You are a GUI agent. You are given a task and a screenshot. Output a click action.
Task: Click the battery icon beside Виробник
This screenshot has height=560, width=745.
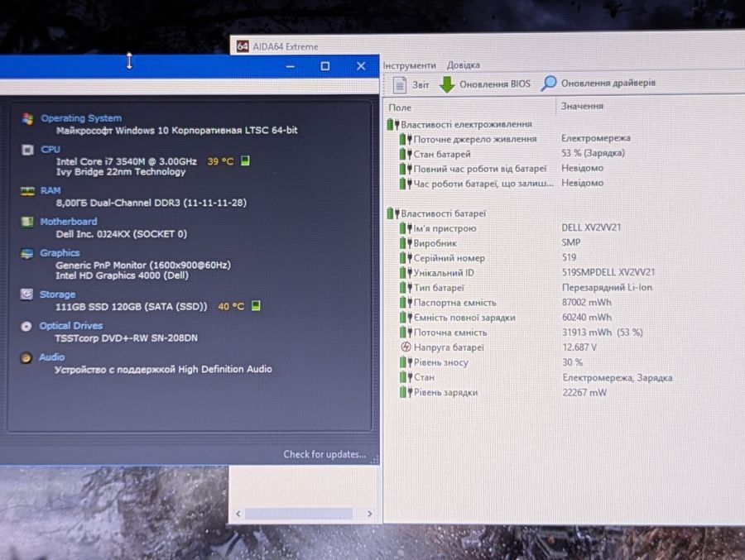[406, 243]
